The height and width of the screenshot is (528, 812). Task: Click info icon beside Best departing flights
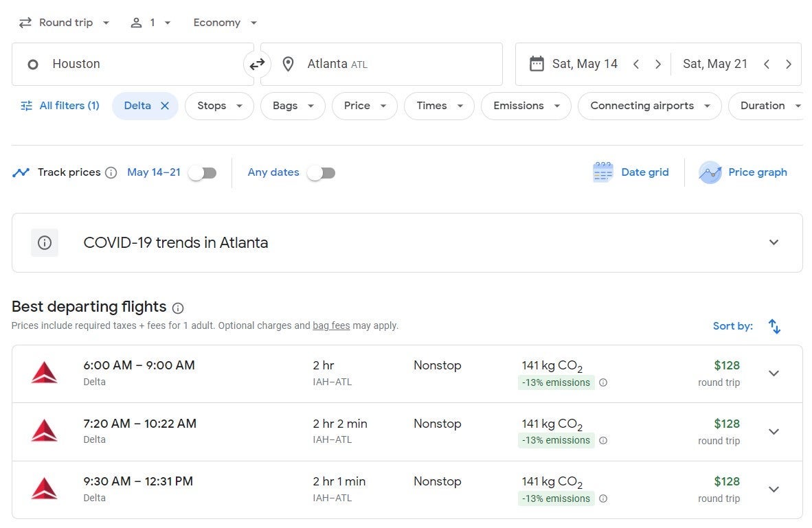click(x=178, y=308)
